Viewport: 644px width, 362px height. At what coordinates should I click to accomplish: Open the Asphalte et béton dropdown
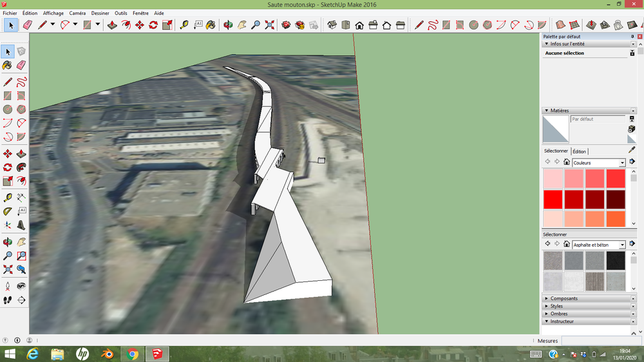[598, 245]
